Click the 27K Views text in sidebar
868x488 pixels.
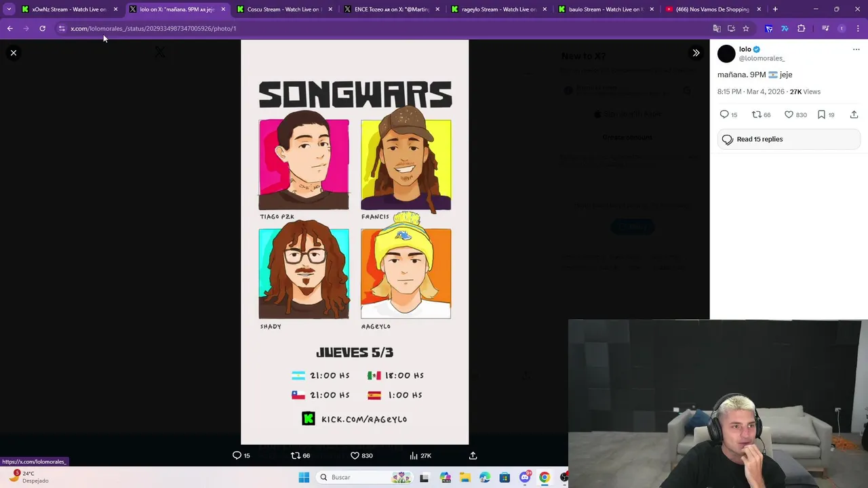[x=805, y=91]
